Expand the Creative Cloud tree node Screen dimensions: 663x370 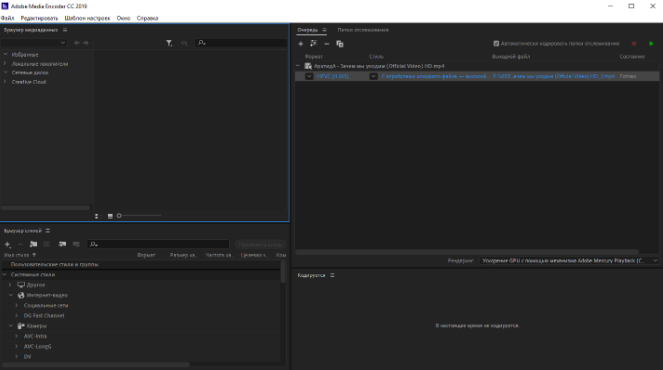pos(5,82)
